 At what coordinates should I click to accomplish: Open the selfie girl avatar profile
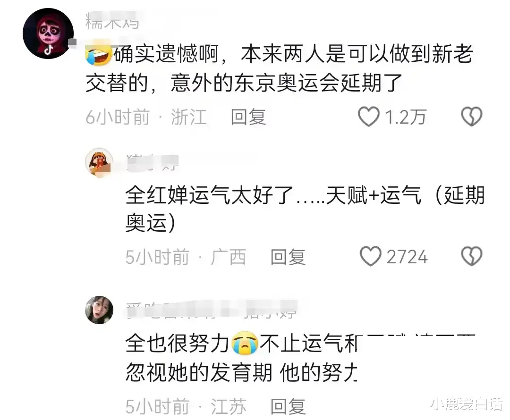click(x=99, y=310)
